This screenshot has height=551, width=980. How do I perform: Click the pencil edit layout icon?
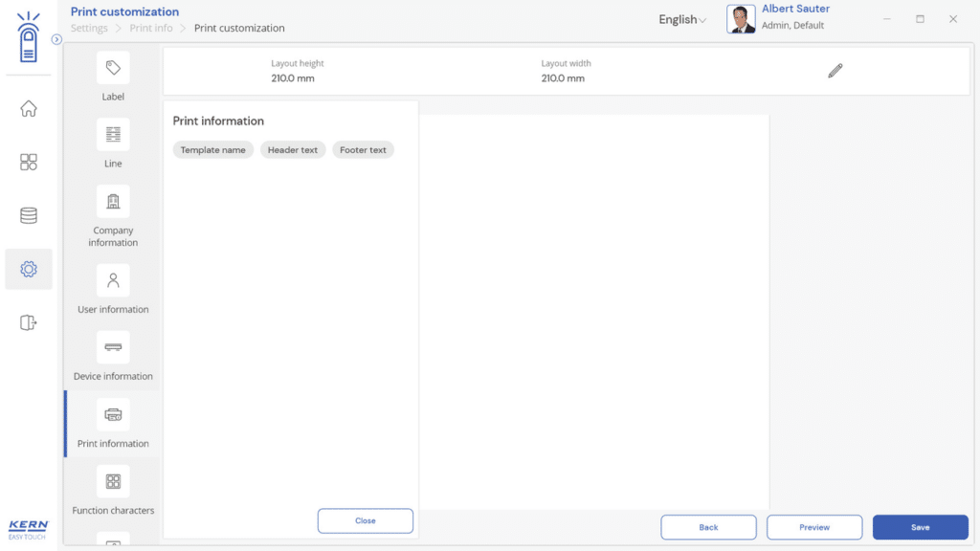tap(835, 71)
